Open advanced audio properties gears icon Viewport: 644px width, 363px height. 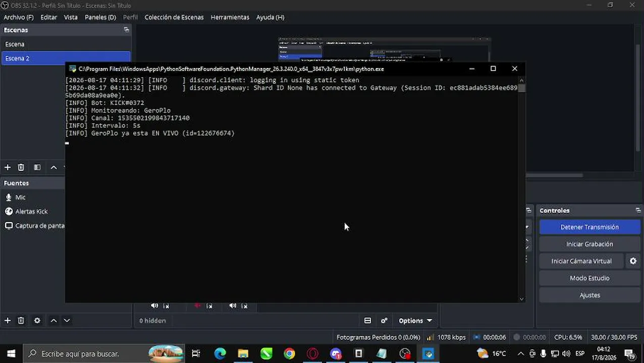(x=384, y=321)
